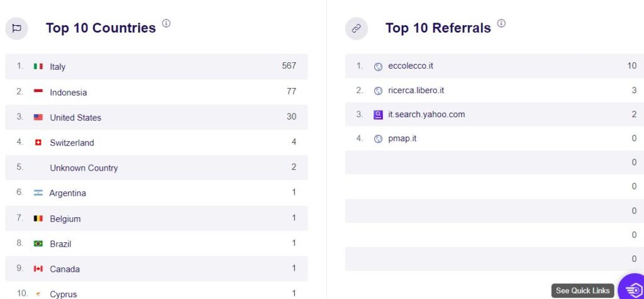Click the globe icon next to eccolecco.it
644x299 pixels.
tap(378, 67)
